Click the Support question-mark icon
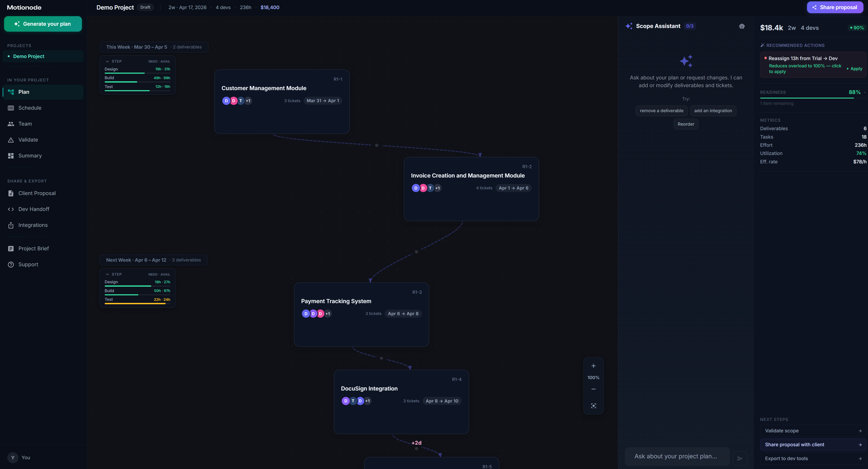The height and width of the screenshot is (469, 868). [x=11, y=264]
